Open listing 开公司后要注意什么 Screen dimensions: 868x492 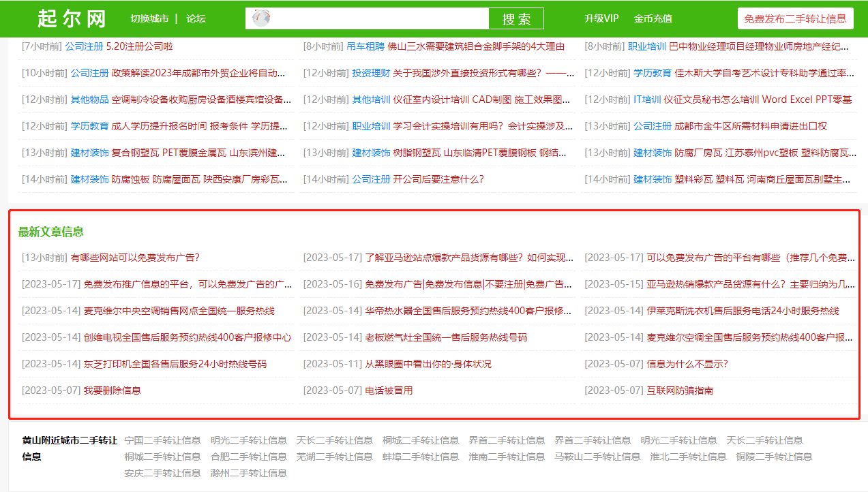point(438,179)
